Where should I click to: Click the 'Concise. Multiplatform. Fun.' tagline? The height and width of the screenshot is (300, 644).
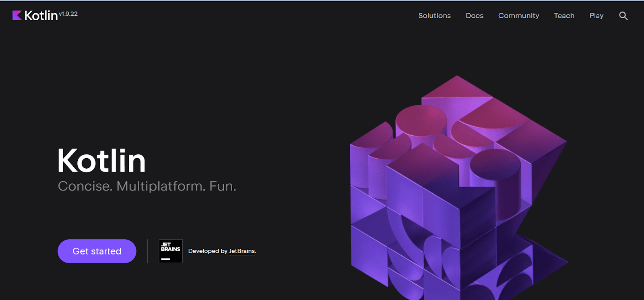147,186
